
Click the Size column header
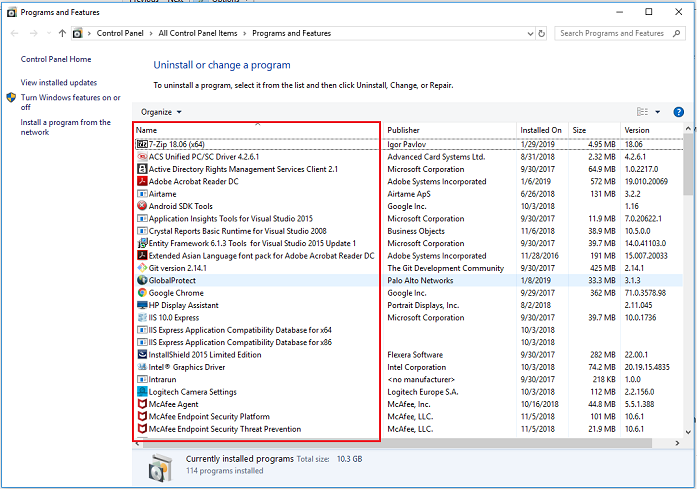coord(580,130)
